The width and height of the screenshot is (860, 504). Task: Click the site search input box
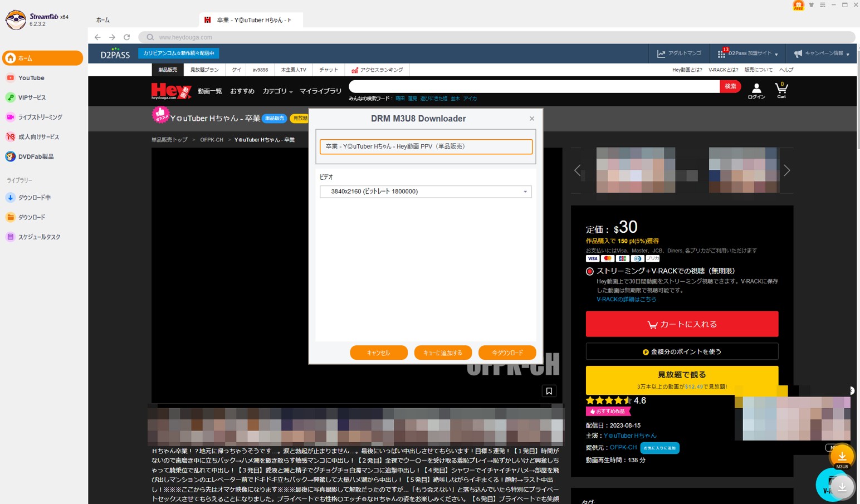tap(534, 86)
